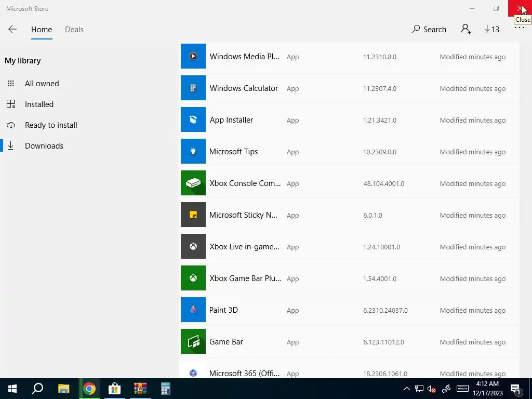Switch to the Deals tab
This screenshot has width=532, height=399.
74,30
